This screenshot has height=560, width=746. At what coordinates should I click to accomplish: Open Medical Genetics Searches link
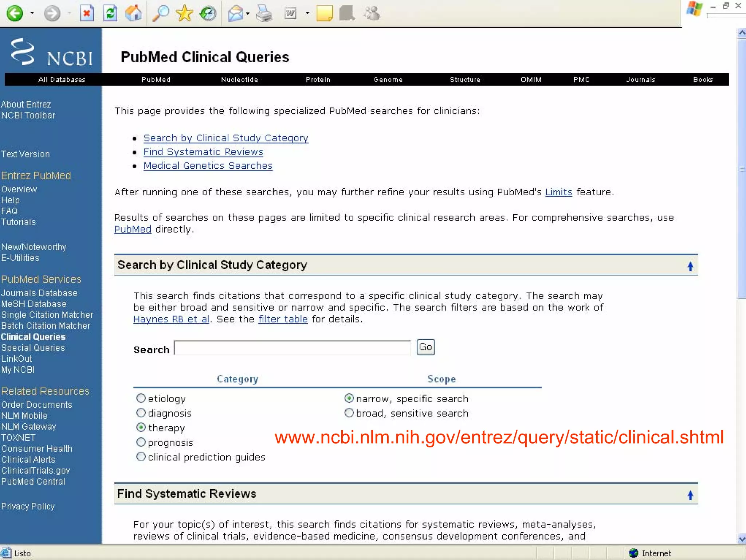click(x=208, y=166)
